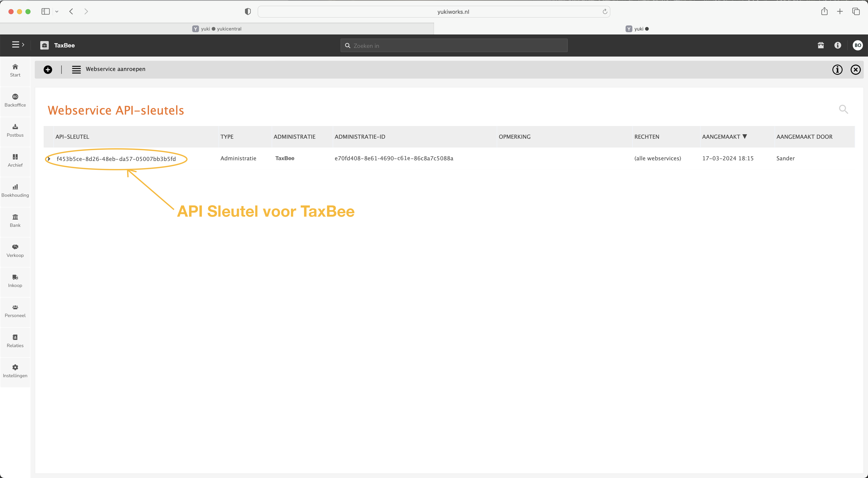
Task: Click the ADMINISTRATIE-ID column header
Action: tap(360, 137)
